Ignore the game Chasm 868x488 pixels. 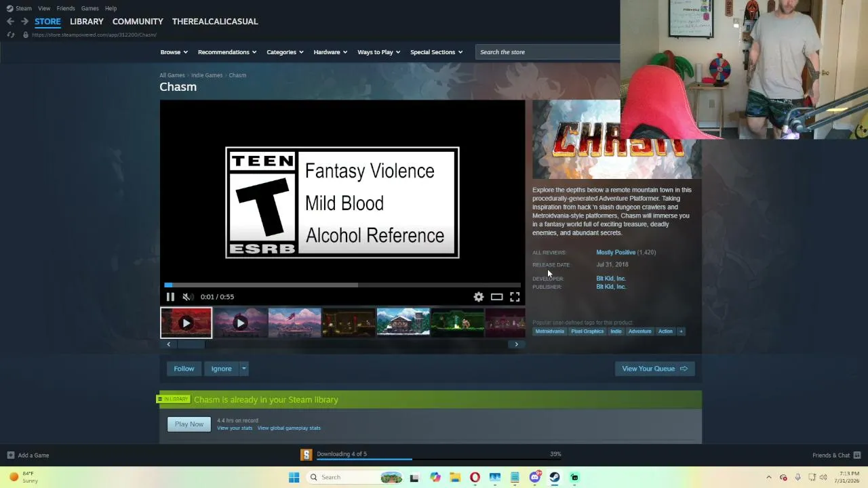coord(221,369)
